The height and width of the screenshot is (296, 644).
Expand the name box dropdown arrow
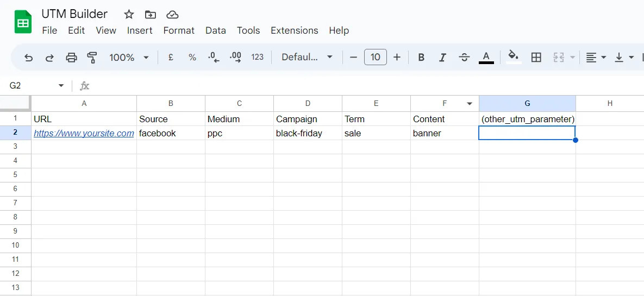pyautogui.click(x=61, y=85)
